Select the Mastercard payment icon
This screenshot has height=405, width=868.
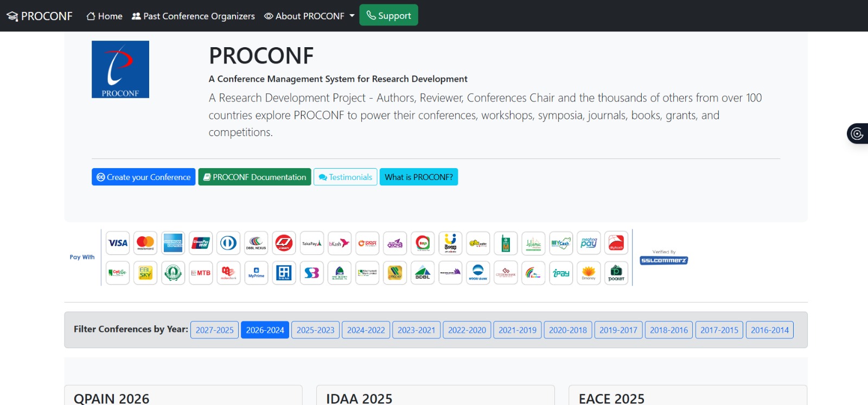pos(145,243)
